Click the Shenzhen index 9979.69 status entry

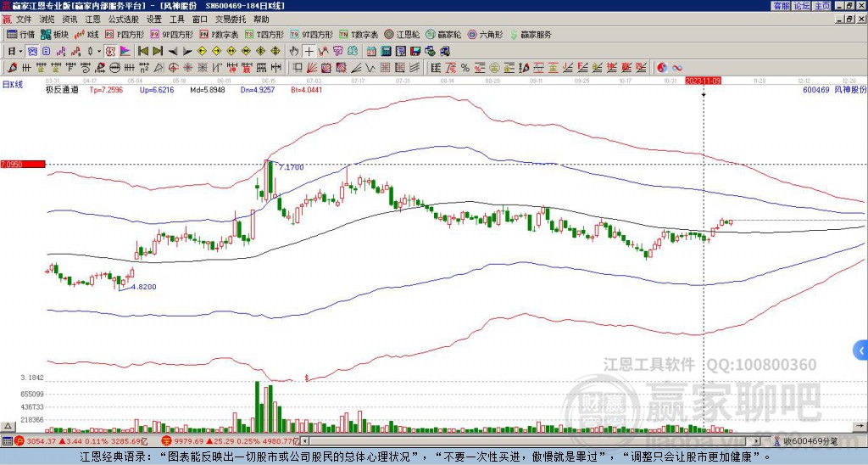pos(231,441)
